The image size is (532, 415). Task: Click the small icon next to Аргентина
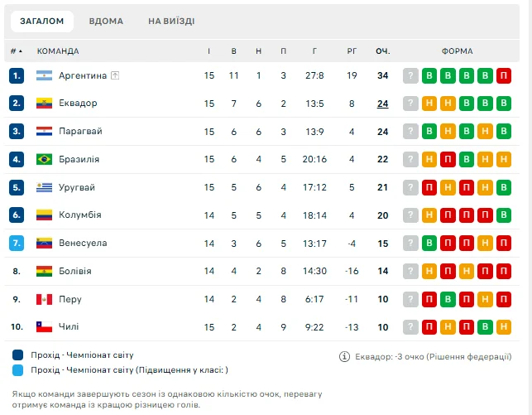click(115, 76)
